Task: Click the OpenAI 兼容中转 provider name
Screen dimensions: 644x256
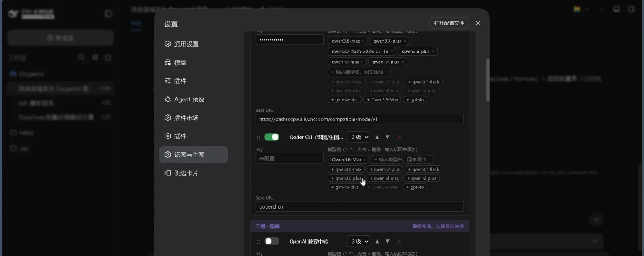Action: [x=309, y=242]
